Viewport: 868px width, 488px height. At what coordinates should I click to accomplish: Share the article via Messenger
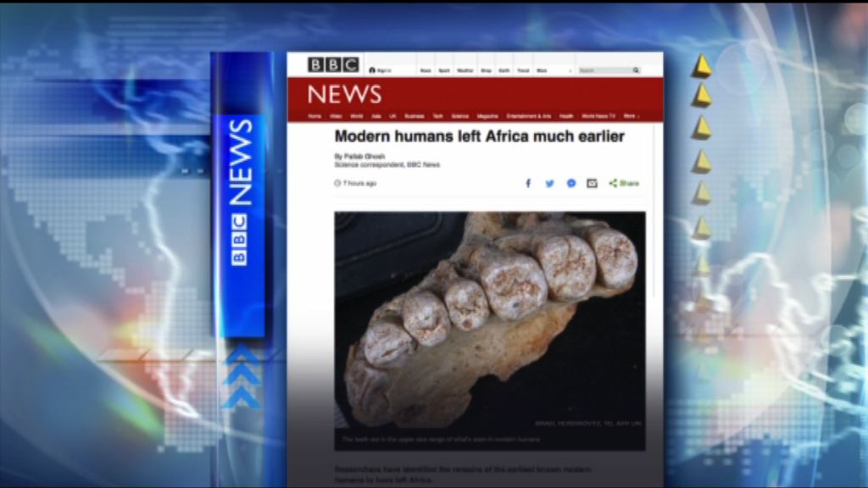click(570, 183)
